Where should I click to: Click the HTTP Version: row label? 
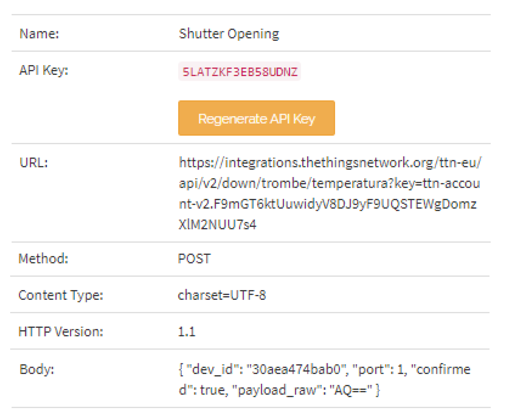pyautogui.click(x=61, y=332)
